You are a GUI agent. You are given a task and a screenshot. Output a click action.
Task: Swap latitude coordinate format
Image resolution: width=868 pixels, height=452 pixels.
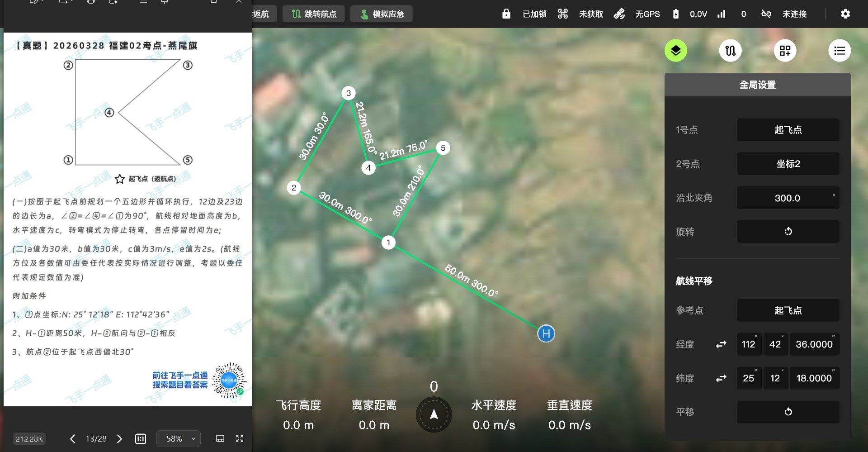(x=721, y=378)
